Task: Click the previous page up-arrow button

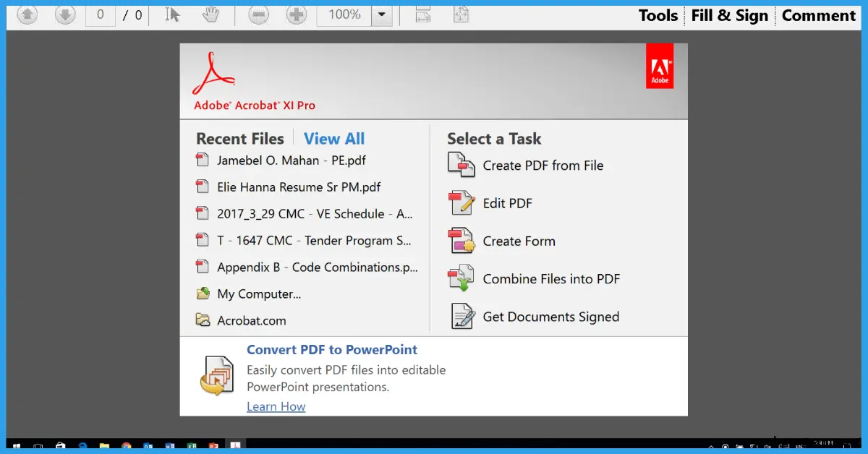Action: [x=27, y=14]
